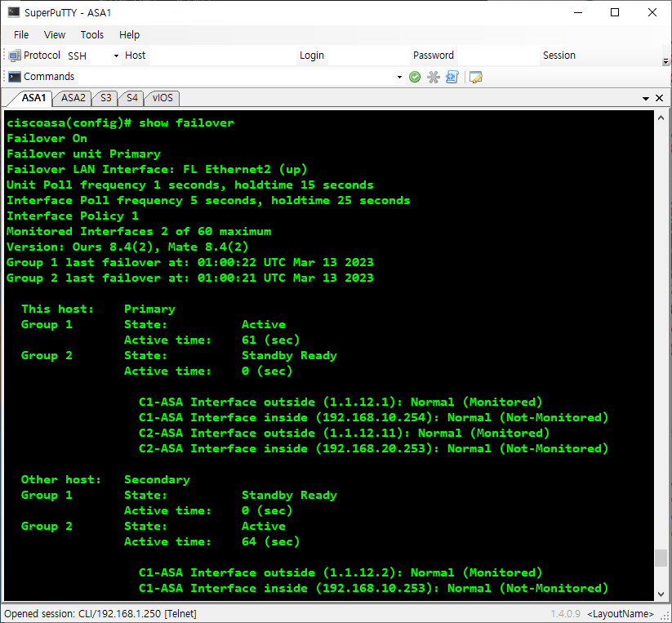672x623 pixels.
Task: Click the 'show failover' command text
Action: 186,123
